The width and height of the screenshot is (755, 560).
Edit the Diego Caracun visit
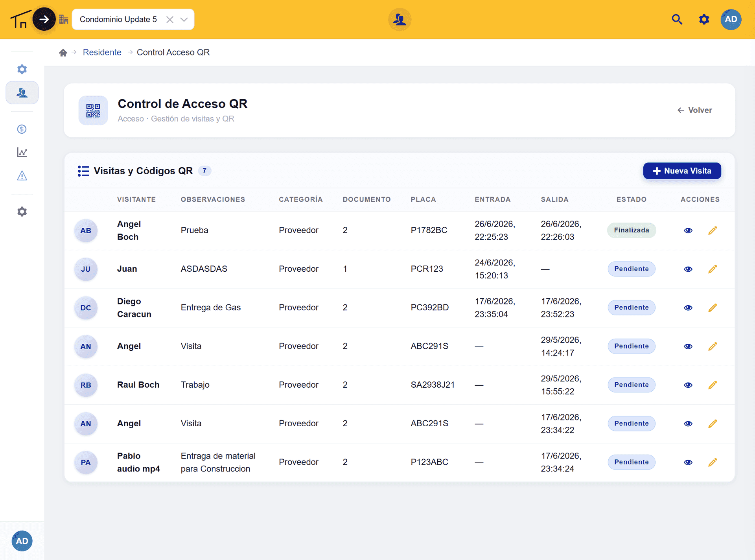pyautogui.click(x=713, y=308)
